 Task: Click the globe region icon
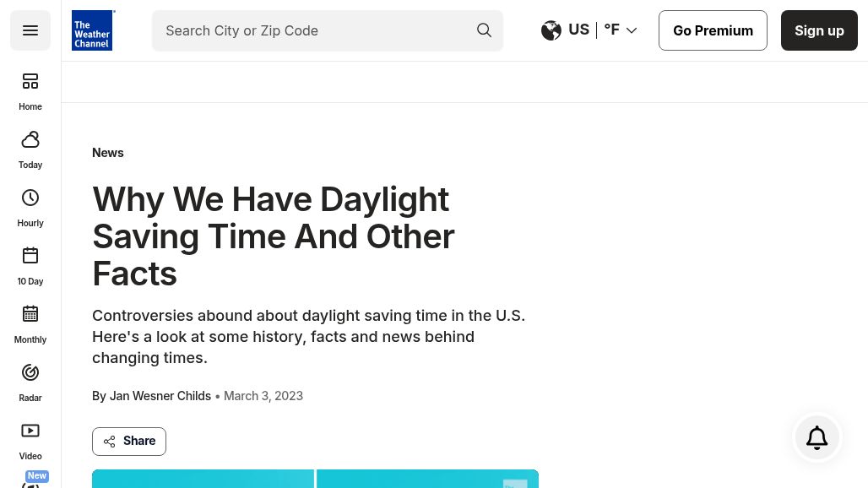(551, 30)
